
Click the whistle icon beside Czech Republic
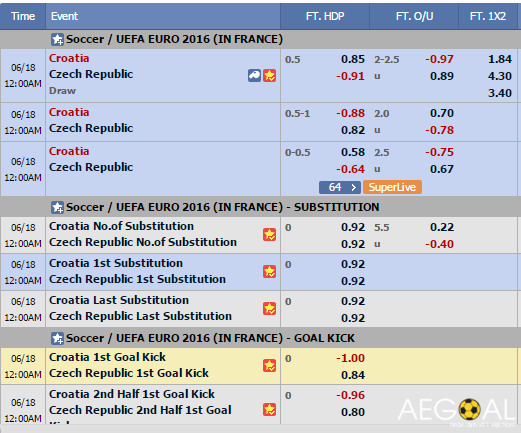(254, 76)
